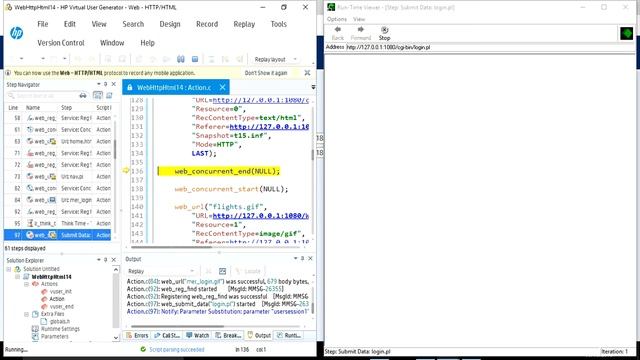The height and width of the screenshot is (360, 640).
Task: Select step line 73 Url nav.pl row
Action: coord(58,177)
